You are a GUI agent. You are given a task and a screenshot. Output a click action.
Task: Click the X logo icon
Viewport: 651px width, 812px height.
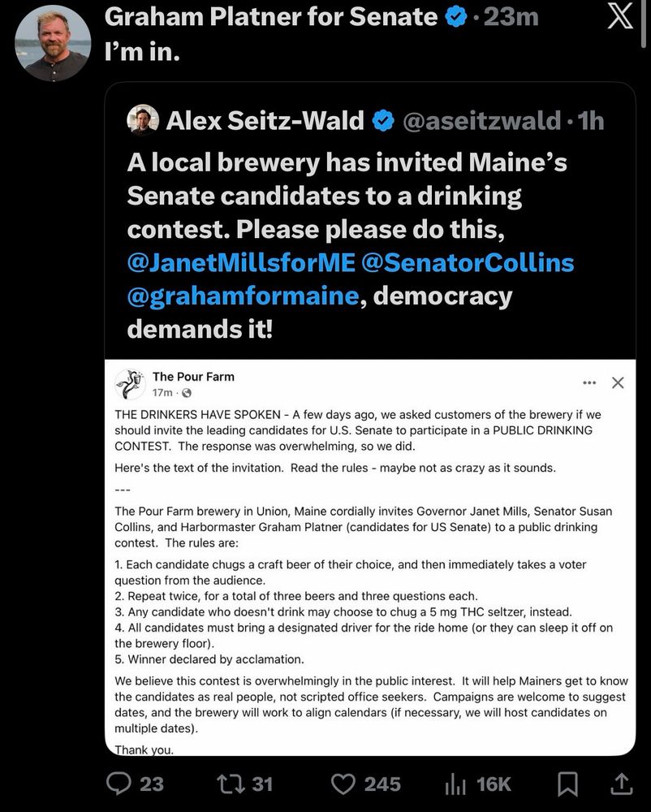pyautogui.click(x=620, y=16)
